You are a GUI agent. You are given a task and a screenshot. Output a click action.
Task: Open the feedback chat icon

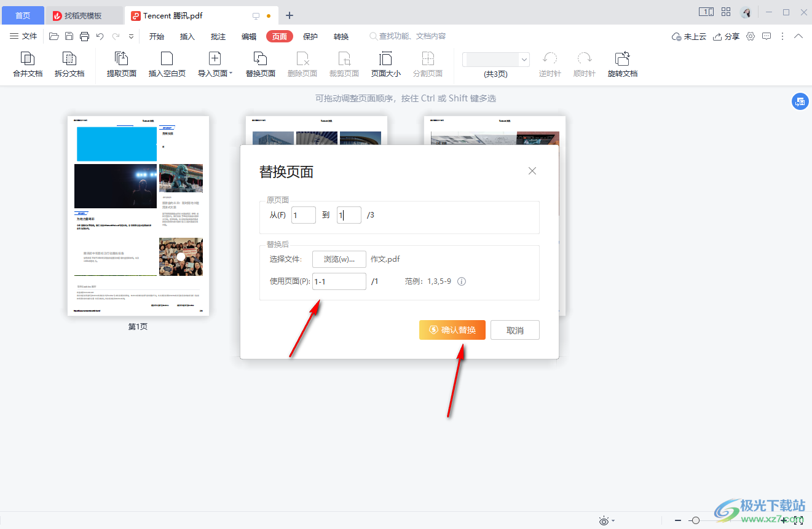(x=767, y=36)
